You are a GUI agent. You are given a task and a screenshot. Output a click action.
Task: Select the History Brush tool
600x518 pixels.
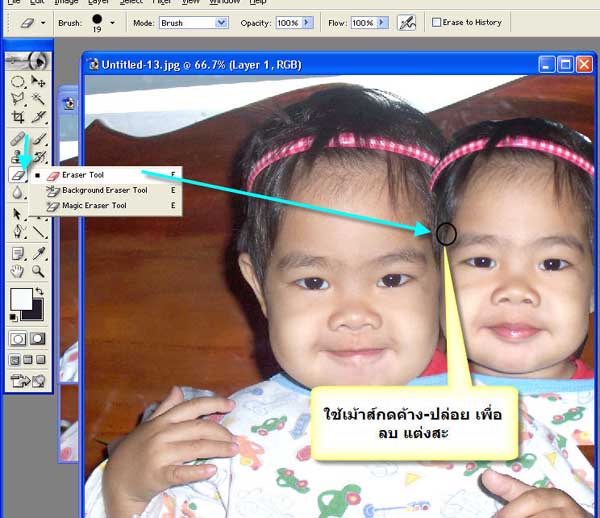click(38, 156)
